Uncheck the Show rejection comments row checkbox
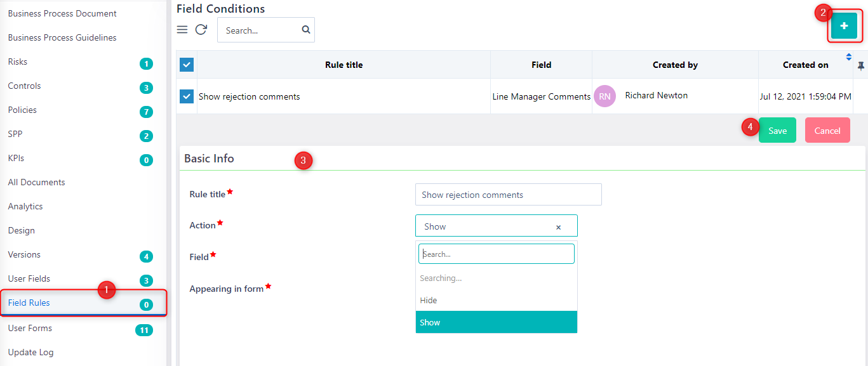 pos(186,96)
